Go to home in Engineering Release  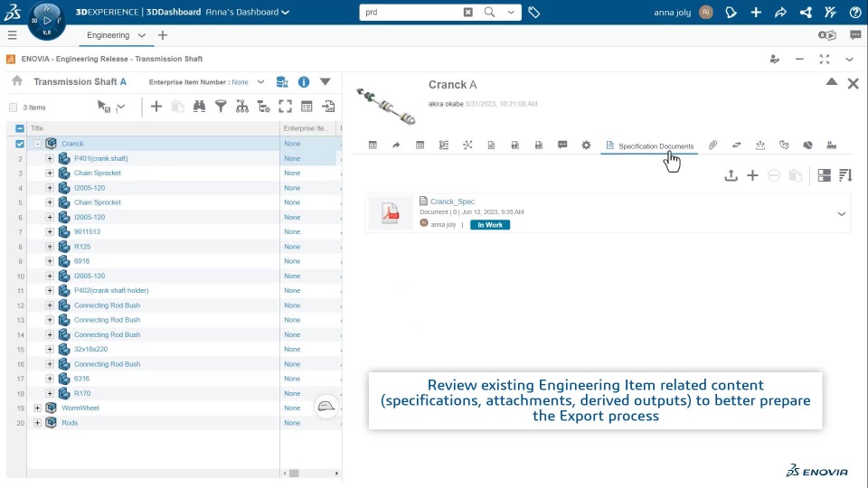point(17,80)
